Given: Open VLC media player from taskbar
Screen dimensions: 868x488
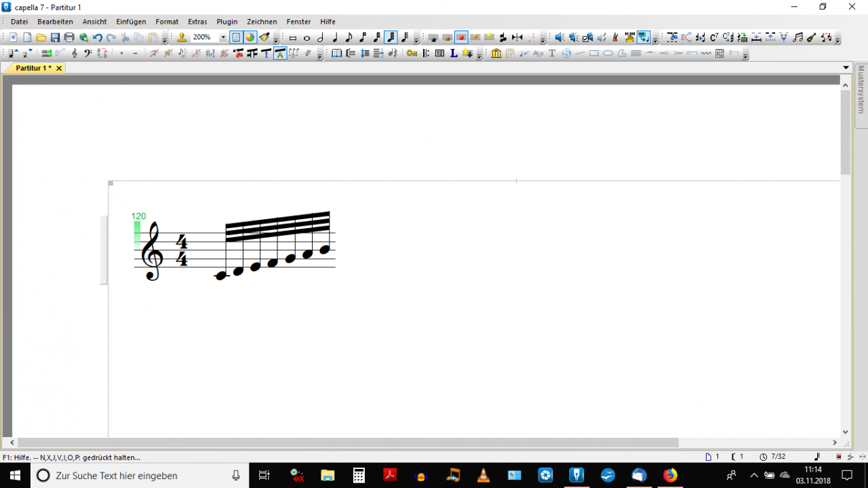Looking at the screenshot, I should (484, 475).
